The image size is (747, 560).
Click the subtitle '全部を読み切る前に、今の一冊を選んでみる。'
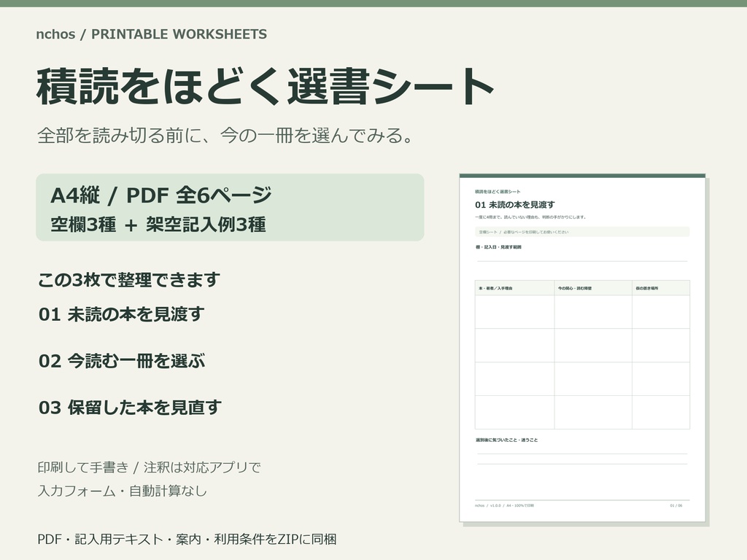pos(225,136)
